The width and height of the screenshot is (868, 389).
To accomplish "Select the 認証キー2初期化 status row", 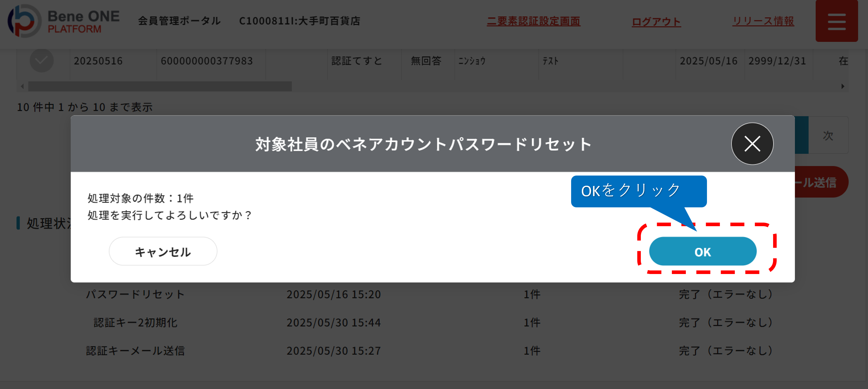I will pos(135,322).
